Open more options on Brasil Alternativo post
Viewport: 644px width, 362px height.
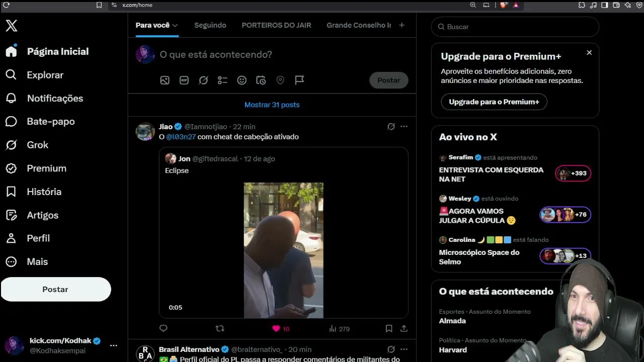coord(404,349)
